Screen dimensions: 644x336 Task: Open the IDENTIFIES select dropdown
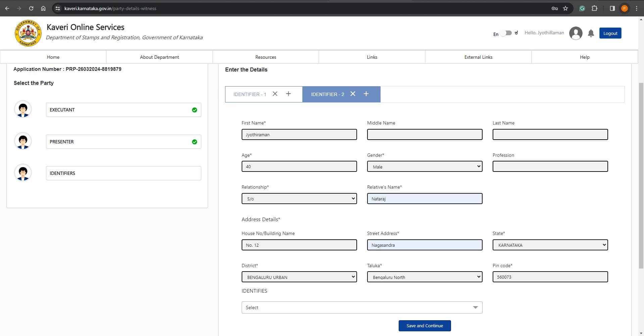coord(361,307)
